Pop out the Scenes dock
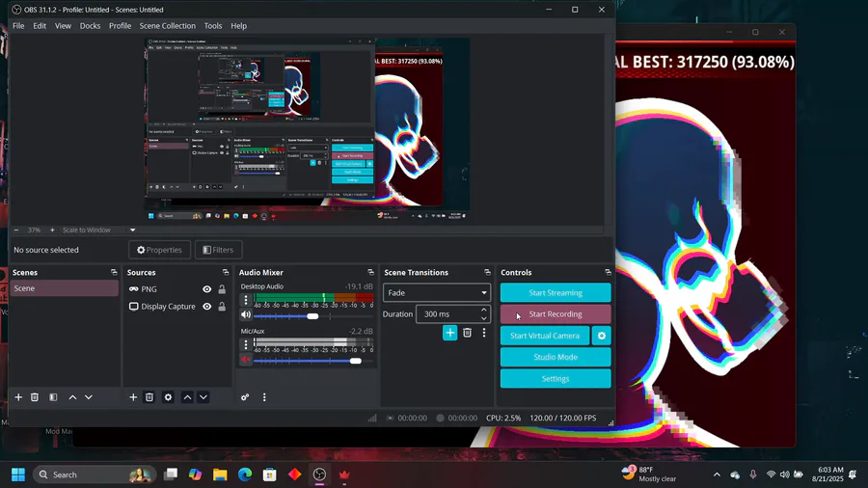This screenshot has height=488, width=868. [x=114, y=272]
